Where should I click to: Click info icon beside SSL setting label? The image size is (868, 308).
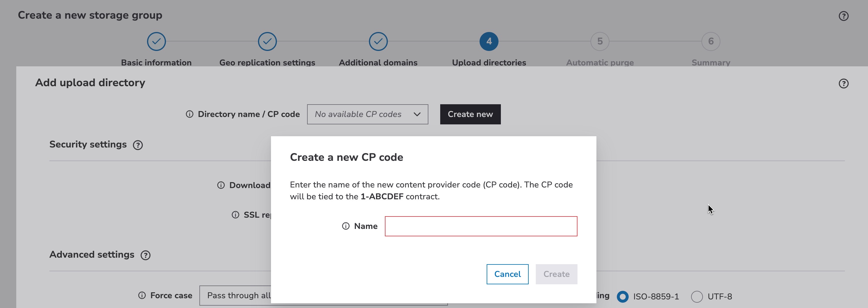235,215
